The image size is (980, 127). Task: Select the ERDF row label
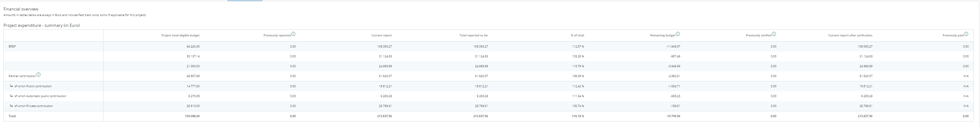tap(12, 47)
